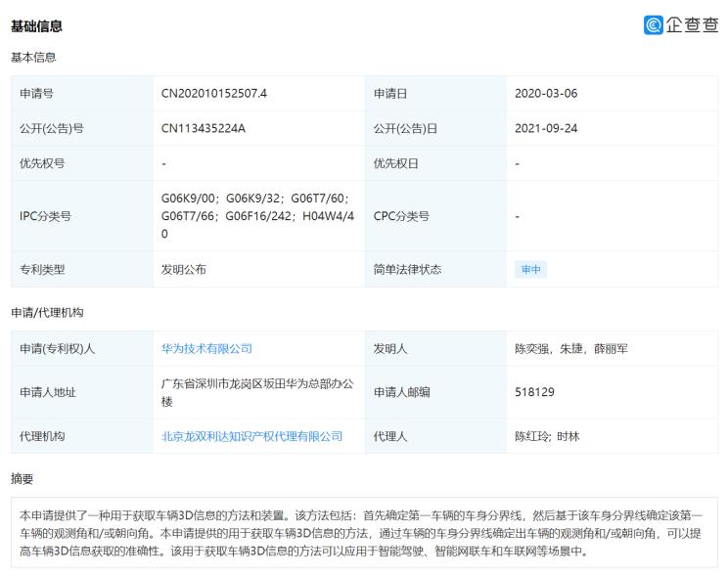The height and width of the screenshot is (576, 728).
Task: Open the 华为技术有限公司 applicant link
Action: pyautogui.click(x=206, y=348)
